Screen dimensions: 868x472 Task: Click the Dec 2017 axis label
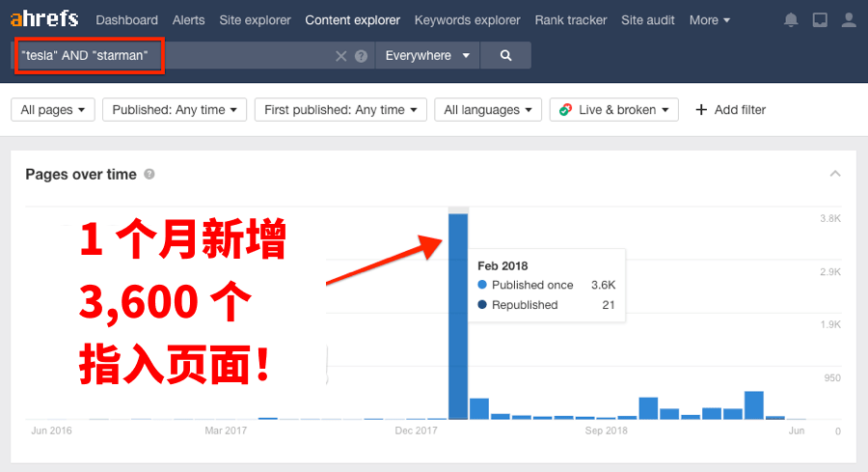416,430
